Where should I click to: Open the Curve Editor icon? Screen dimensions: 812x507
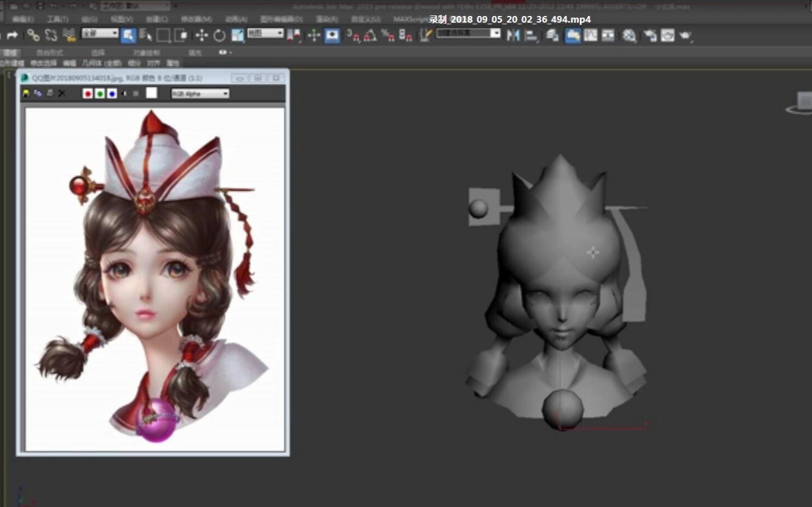pyautogui.click(x=591, y=36)
